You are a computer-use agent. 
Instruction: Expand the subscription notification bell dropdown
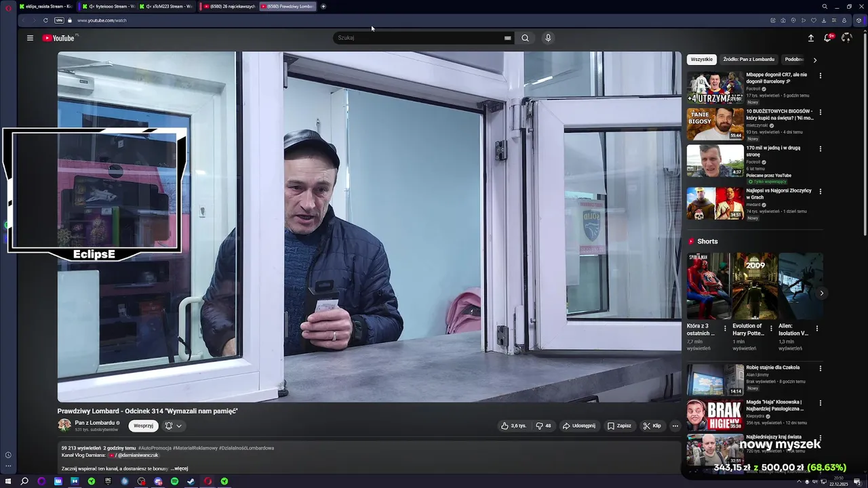tap(173, 426)
